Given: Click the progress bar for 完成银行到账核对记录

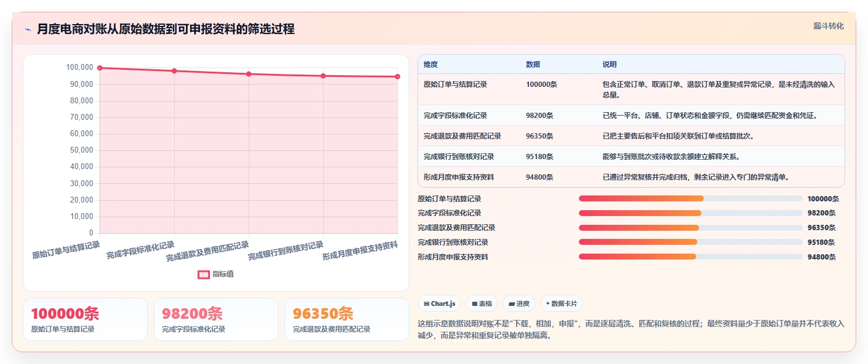Looking at the screenshot, I should pos(691,242).
